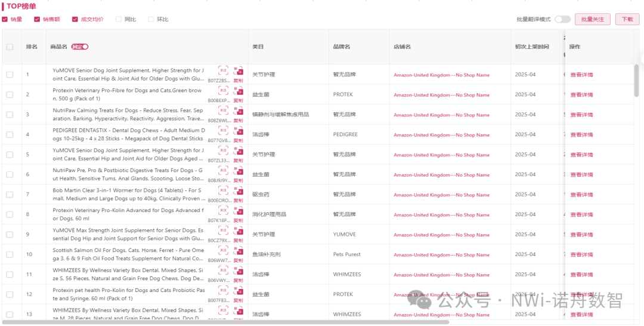Open 查看详情 for rank 3 product
The image size is (644, 326).
[x=581, y=115]
